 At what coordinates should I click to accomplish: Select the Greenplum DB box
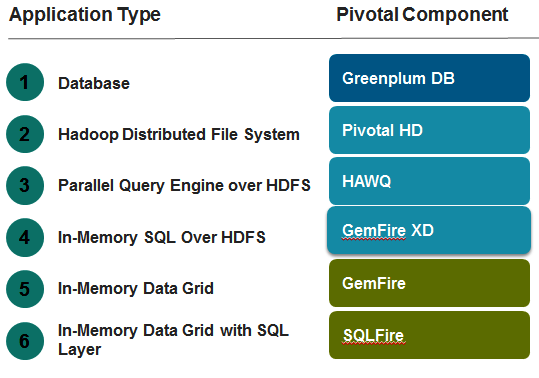(429, 78)
